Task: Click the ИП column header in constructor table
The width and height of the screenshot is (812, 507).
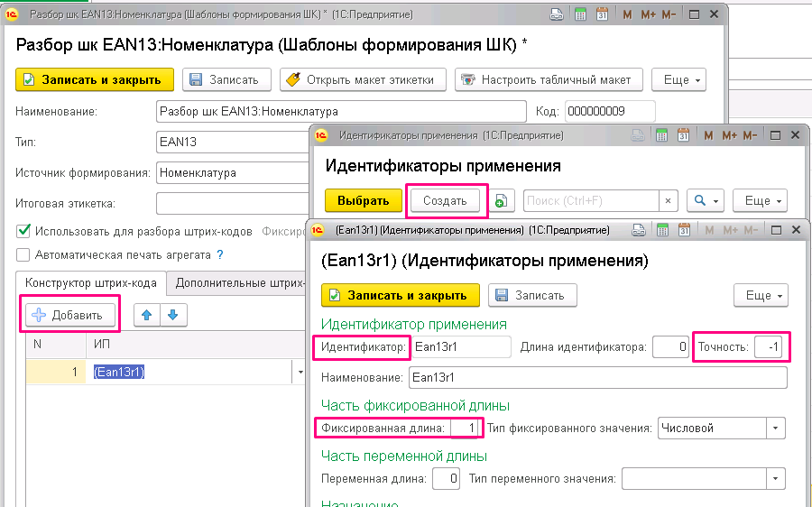Action: [196, 345]
